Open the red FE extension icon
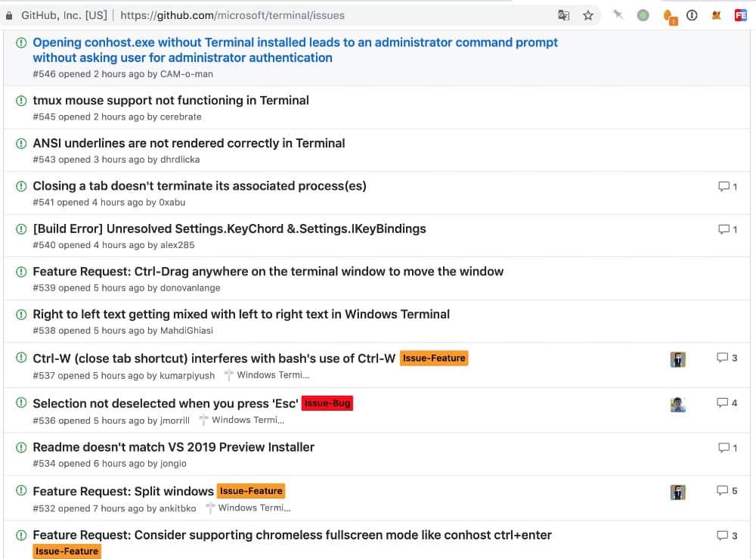This screenshot has height=559, width=756. pyautogui.click(x=741, y=15)
